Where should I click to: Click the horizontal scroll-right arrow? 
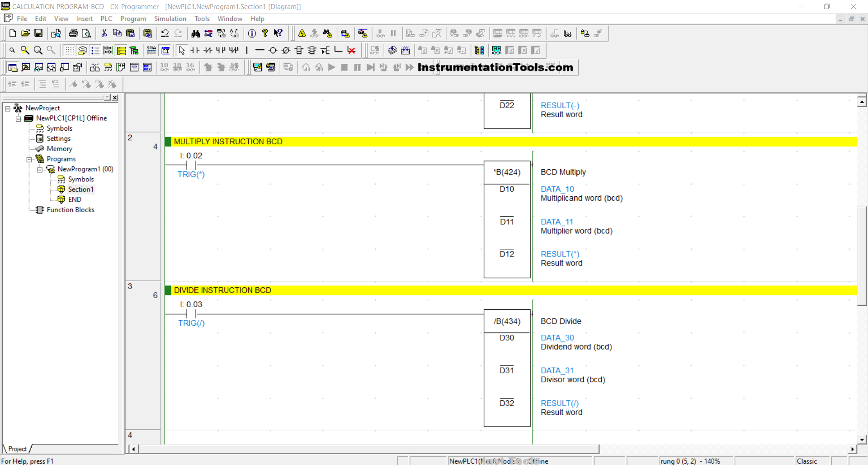pos(852,449)
